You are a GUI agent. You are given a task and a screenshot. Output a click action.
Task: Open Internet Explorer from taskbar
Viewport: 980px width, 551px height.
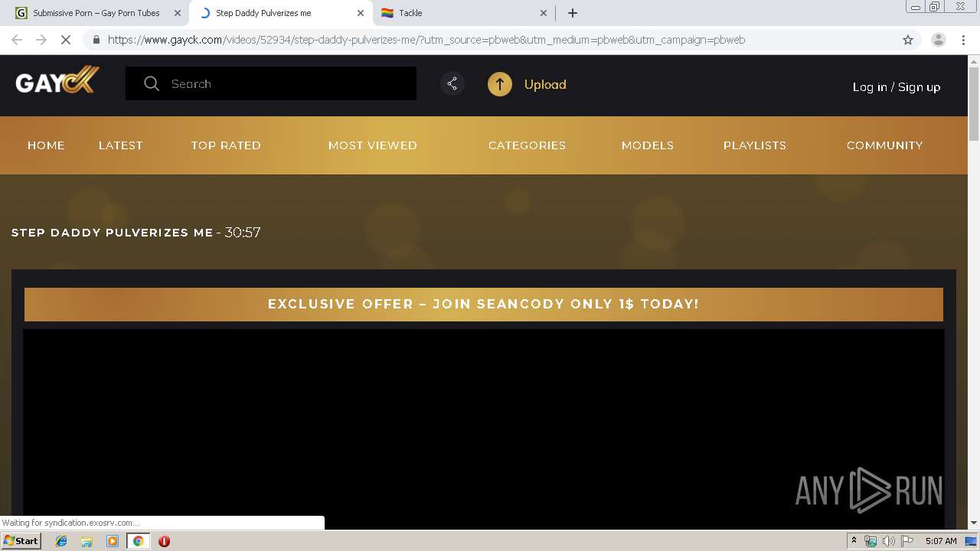[x=61, y=541]
